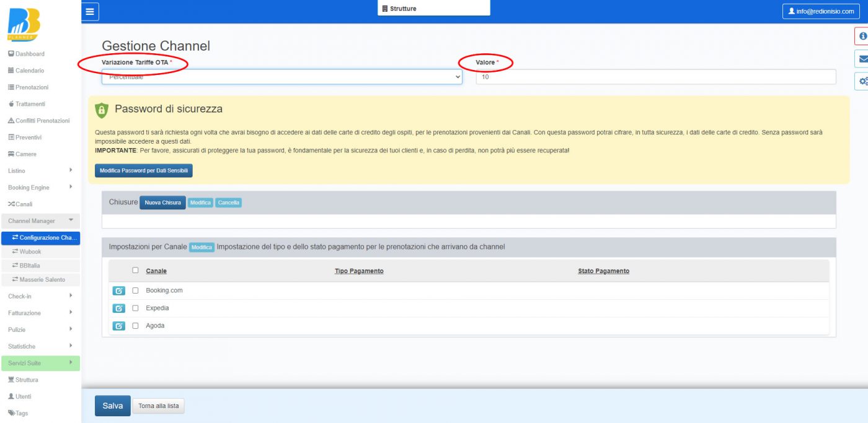
Task: Open the Masserie Salento menu item
Action: pos(40,279)
